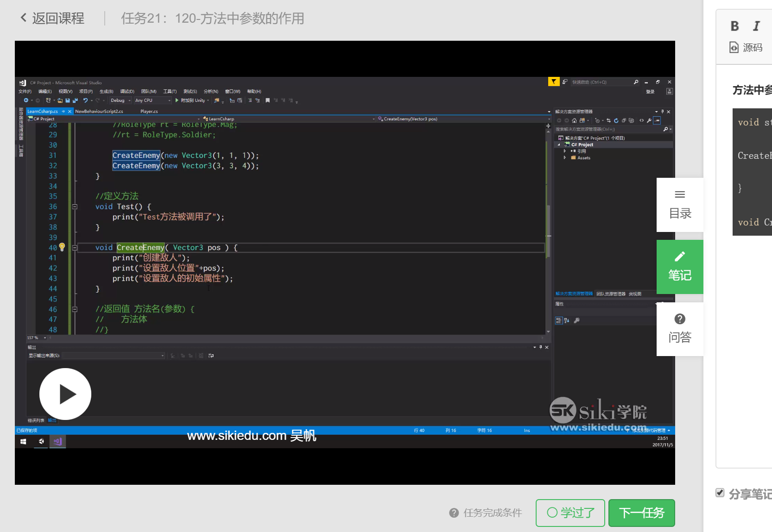Click the Windows Start button in the video taskbar
772x532 pixels.
(x=23, y=442)
